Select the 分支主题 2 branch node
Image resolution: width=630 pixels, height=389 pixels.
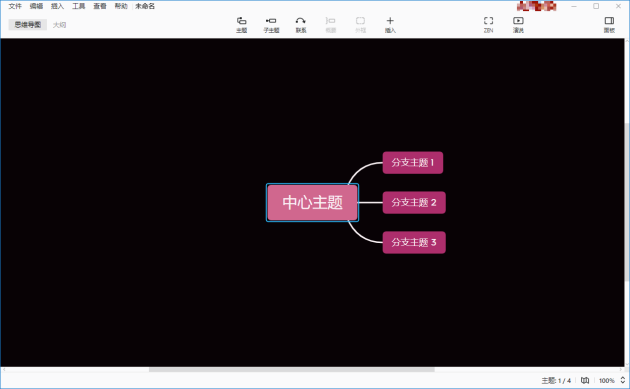pyautogui.click(x=414, y=203)
